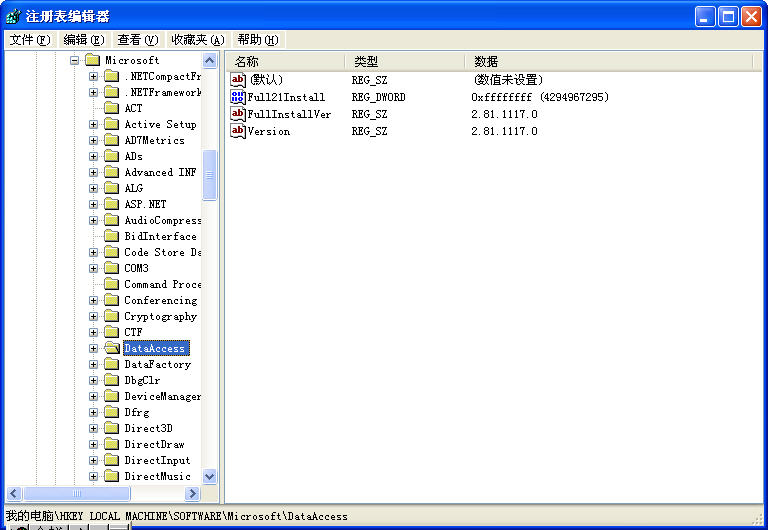
Task: Expand the DeviceManager key
Action: (93, 396)
